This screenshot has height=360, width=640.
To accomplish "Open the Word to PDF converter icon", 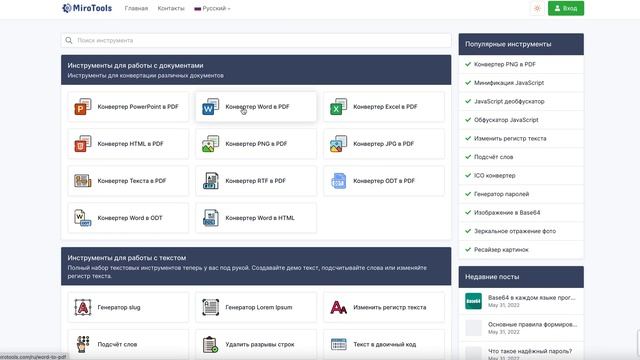I will 211,107.
